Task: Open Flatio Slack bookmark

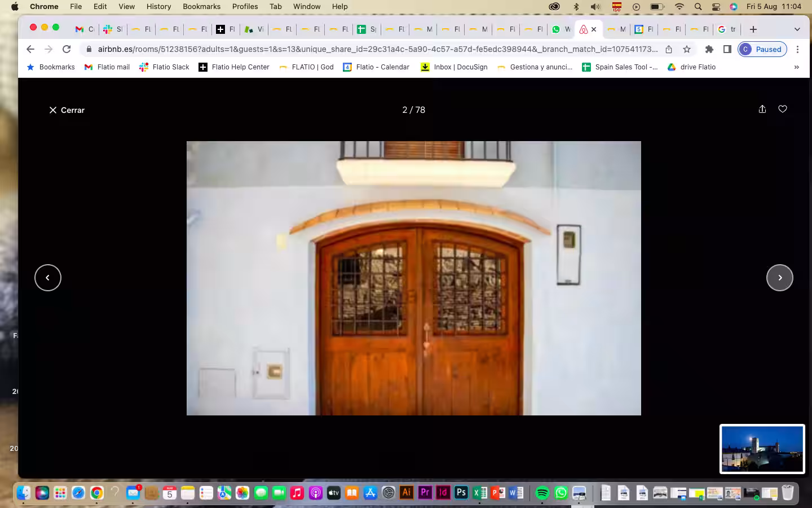Action: (x=165, y=67)
